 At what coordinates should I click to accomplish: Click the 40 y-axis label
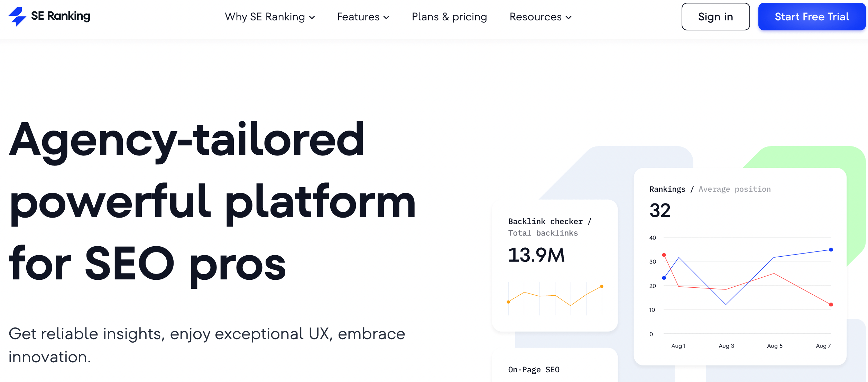point(653,238)
